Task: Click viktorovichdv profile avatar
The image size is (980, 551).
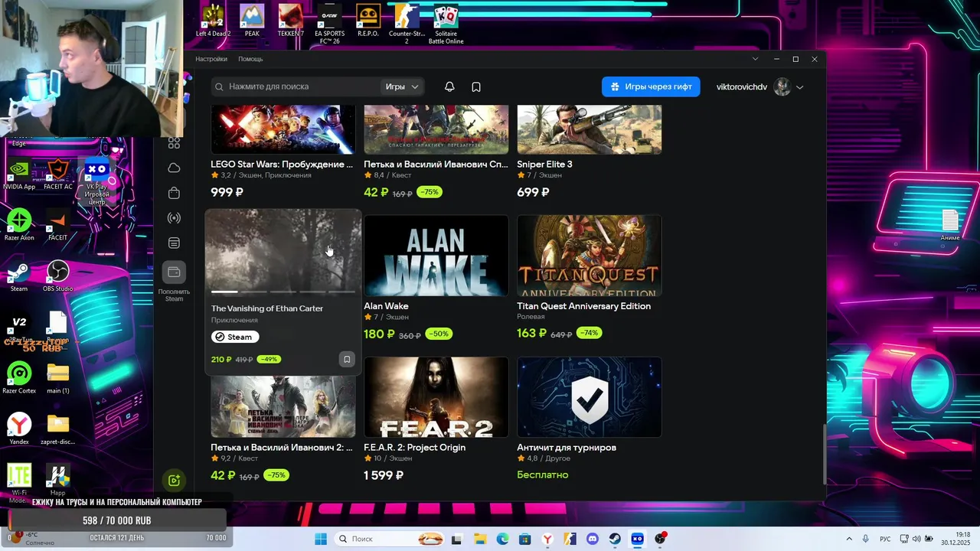Action: [x=782, y=86]
